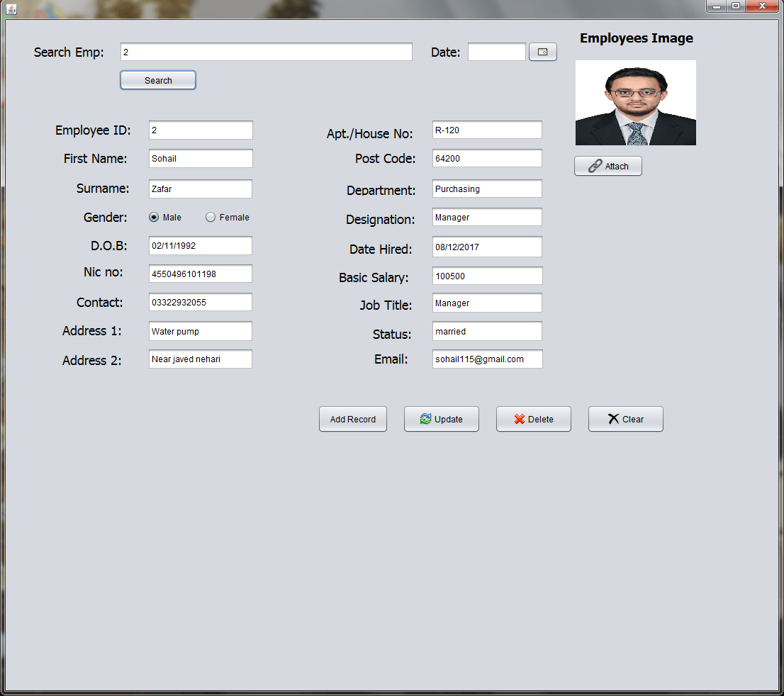The height and width of the screenshot is (696, 784).
Task: Click the Attach button with link icon
Action: (607, 166)
